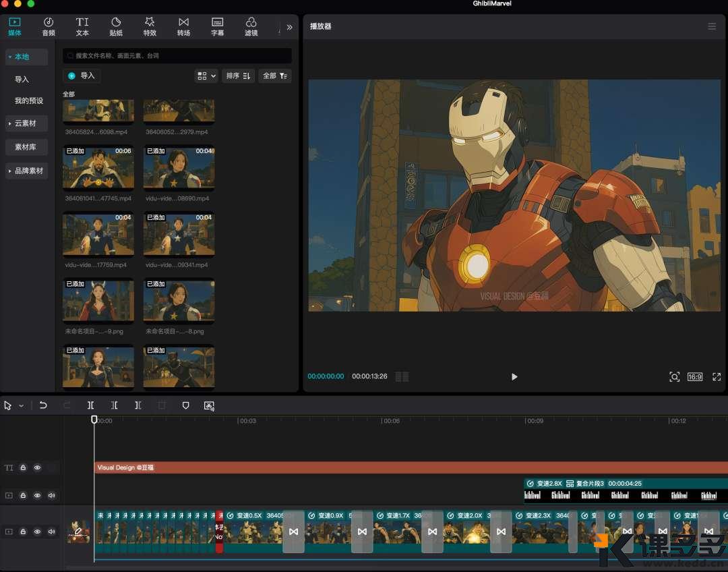Switch to the 转场 transitions tab
This screenshot has width=728, height=572.
[x=183, y=27]
